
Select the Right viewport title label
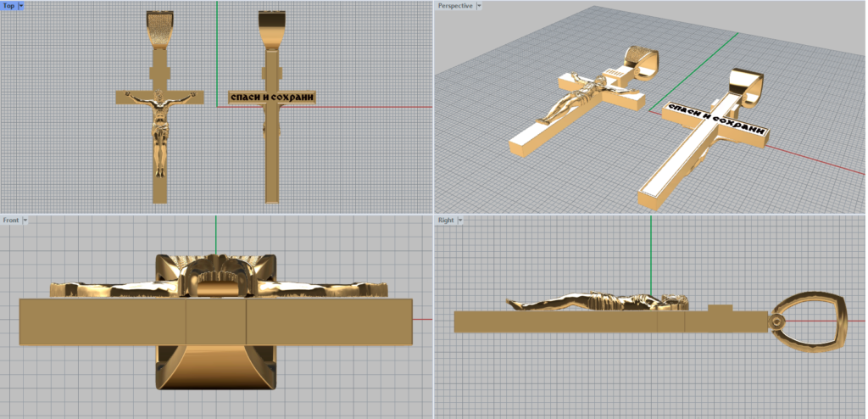(446, 221)
